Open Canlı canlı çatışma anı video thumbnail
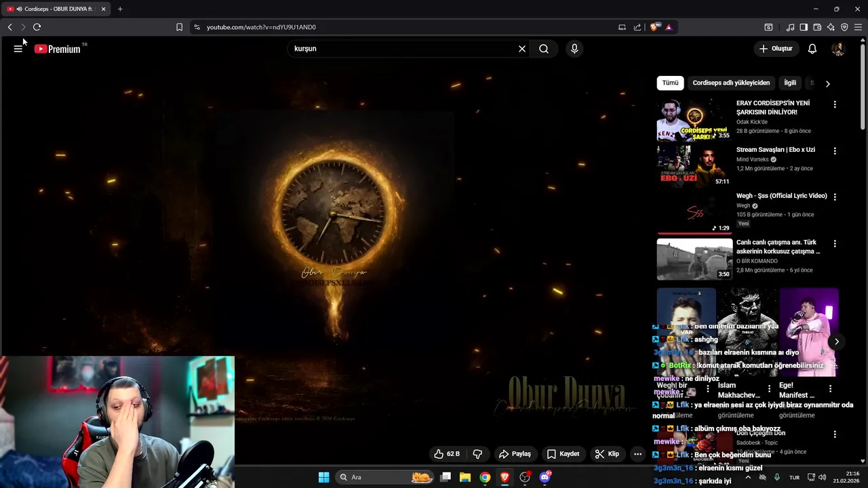The width and height of the screenshot is (868, 488). click(694, 259)
